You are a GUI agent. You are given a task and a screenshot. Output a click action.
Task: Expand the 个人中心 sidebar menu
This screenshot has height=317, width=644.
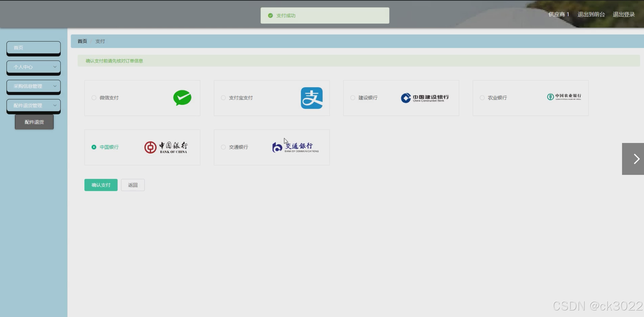34,67
